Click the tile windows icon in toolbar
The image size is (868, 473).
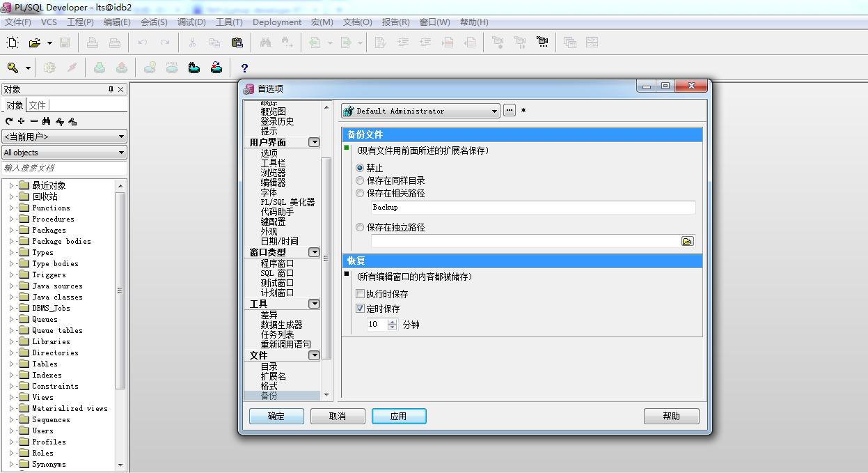(x=592, y=43)
